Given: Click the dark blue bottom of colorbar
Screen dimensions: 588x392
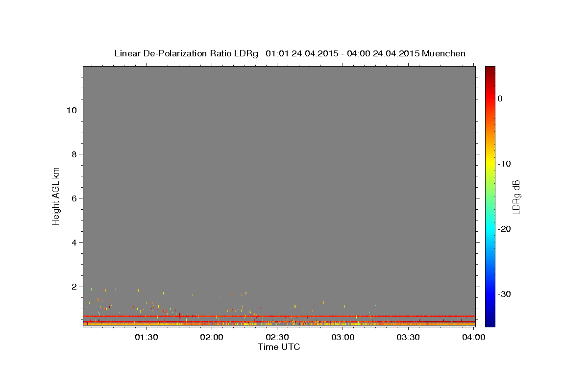Looking at the screenshot, I should point(490,322).
